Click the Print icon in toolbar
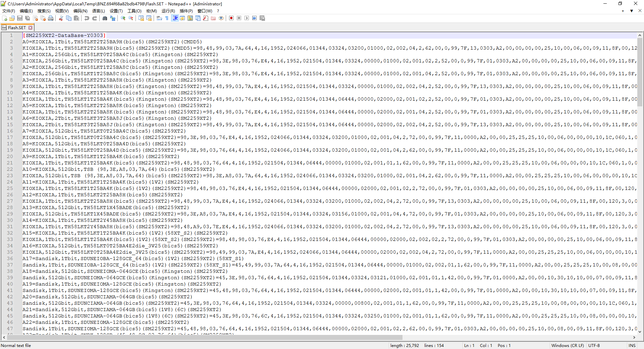 [x=51, y=18]
